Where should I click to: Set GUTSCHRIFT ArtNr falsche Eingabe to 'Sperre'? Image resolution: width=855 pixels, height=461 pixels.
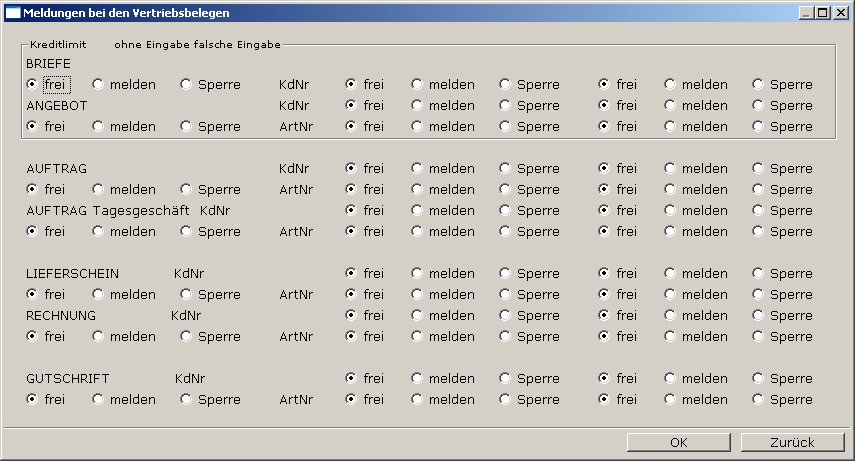[758, 400]
